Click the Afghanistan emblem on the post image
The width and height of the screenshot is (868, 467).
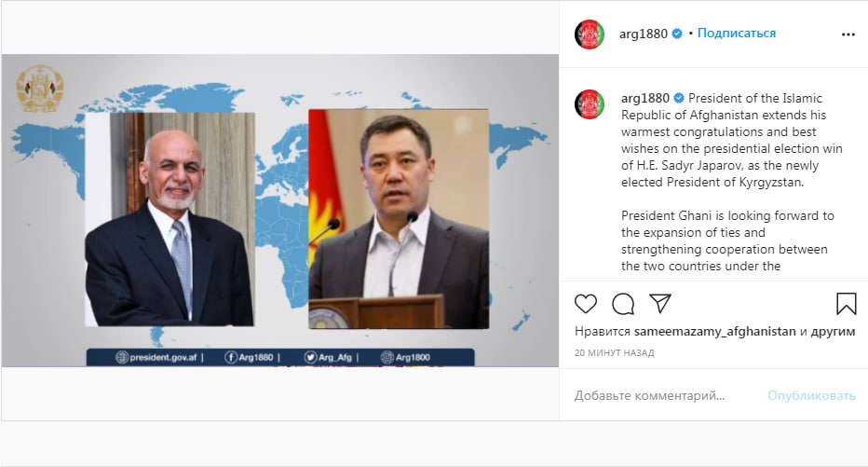click(x=39, y=88)
